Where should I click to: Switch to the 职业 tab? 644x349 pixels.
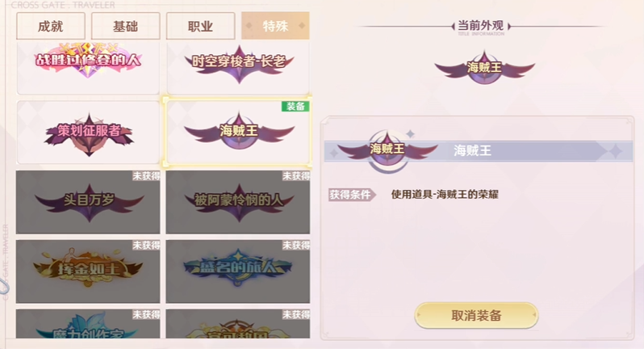(x=200, y=26)
